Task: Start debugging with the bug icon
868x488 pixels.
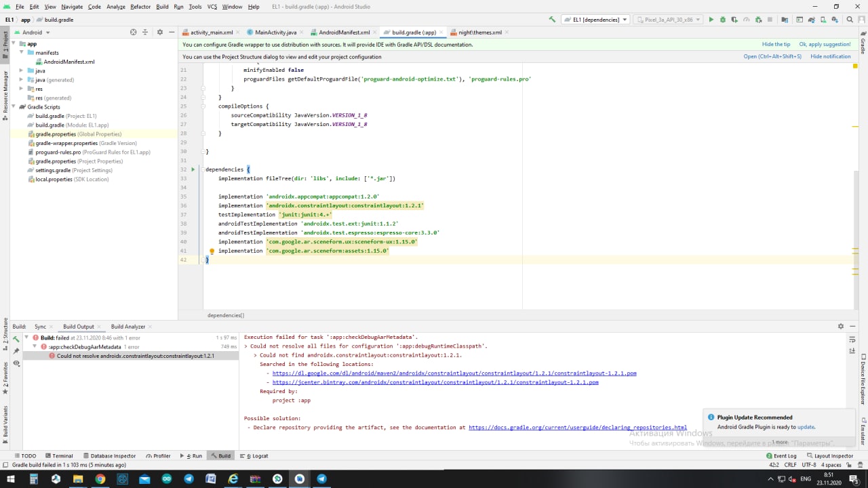Action: [x=723, y=20]
